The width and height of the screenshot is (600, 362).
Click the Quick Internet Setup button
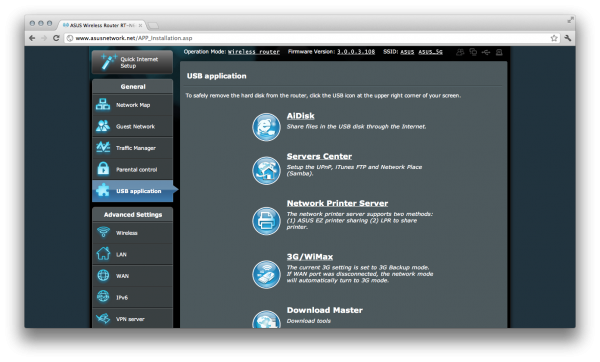click(x=132, y=62)
